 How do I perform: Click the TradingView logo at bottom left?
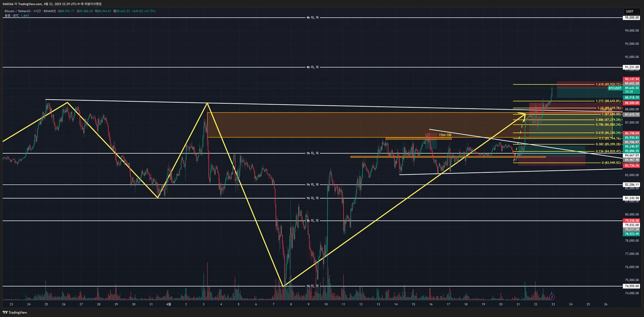[15, 312]
